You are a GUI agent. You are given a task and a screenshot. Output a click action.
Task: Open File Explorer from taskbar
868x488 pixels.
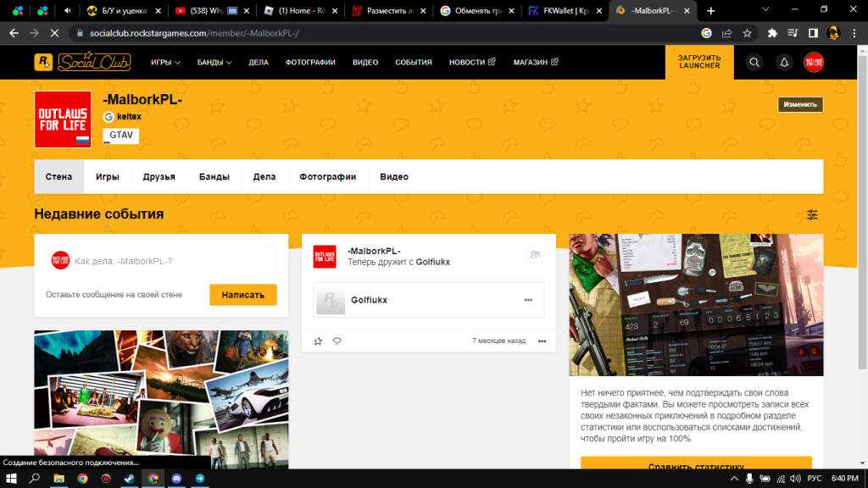coord(58,478)
